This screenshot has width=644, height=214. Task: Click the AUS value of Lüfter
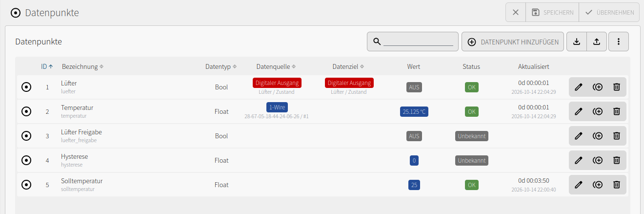click(414, 87)
